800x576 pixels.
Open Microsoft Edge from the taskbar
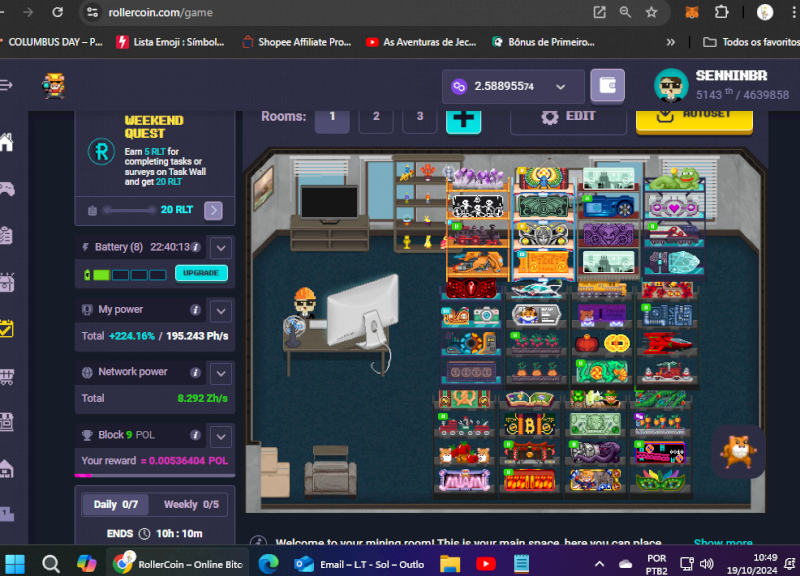[268, 564]
